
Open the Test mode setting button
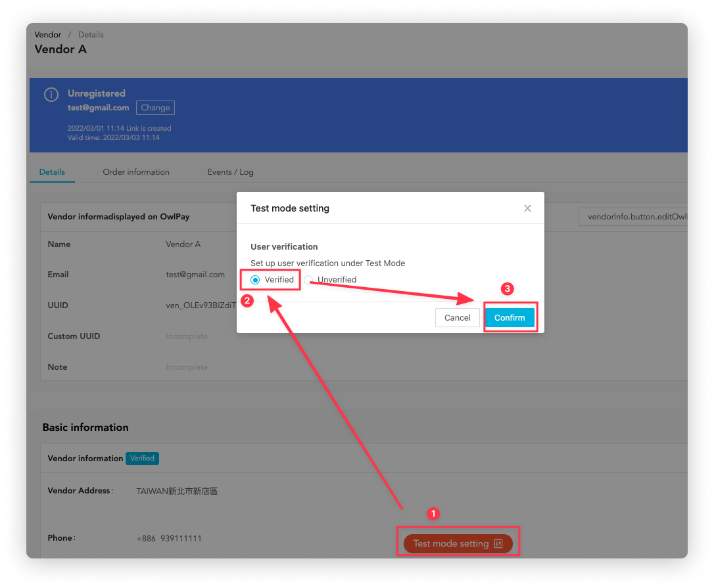coord(458,543)
